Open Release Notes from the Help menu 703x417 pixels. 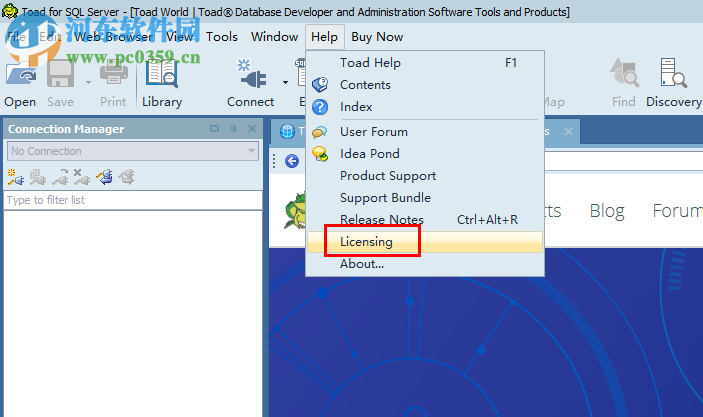pos(425,220)
